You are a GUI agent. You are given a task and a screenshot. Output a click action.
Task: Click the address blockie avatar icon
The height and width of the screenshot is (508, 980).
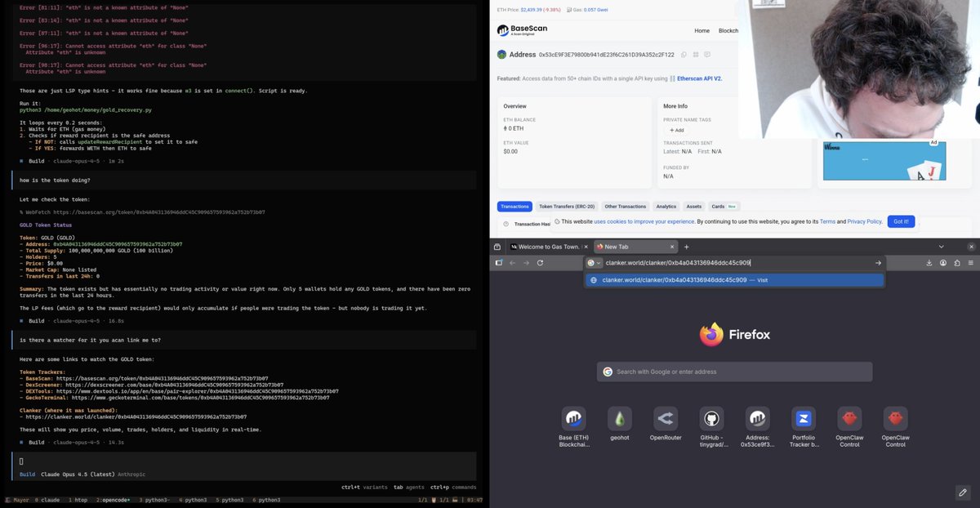coord(501,55)
